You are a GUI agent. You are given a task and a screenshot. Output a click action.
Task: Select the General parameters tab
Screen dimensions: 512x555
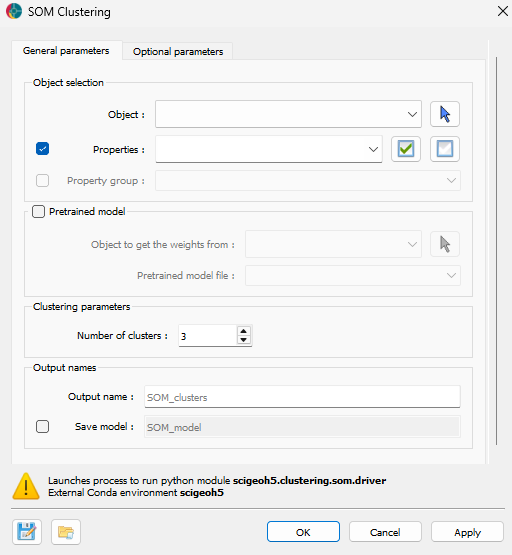click(x=66, y=51)
